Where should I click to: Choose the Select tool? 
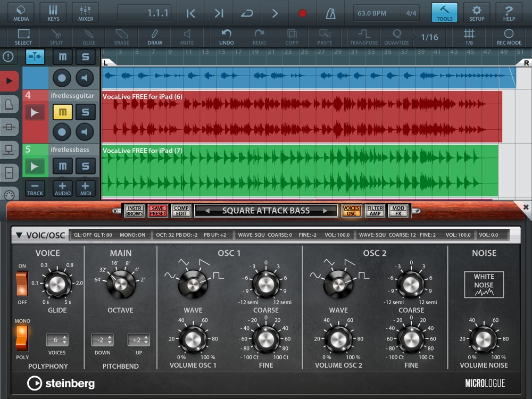(x=23, y=37)
